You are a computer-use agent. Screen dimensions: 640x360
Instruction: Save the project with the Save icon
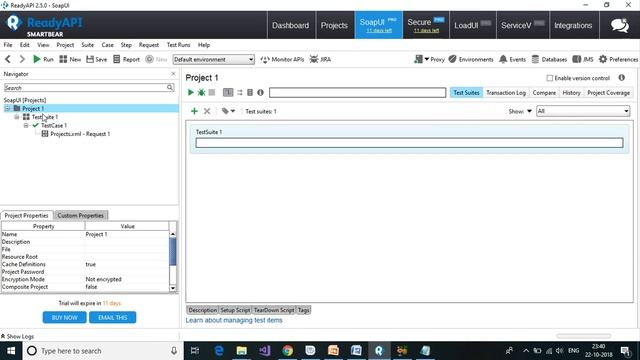click(97, 59)
